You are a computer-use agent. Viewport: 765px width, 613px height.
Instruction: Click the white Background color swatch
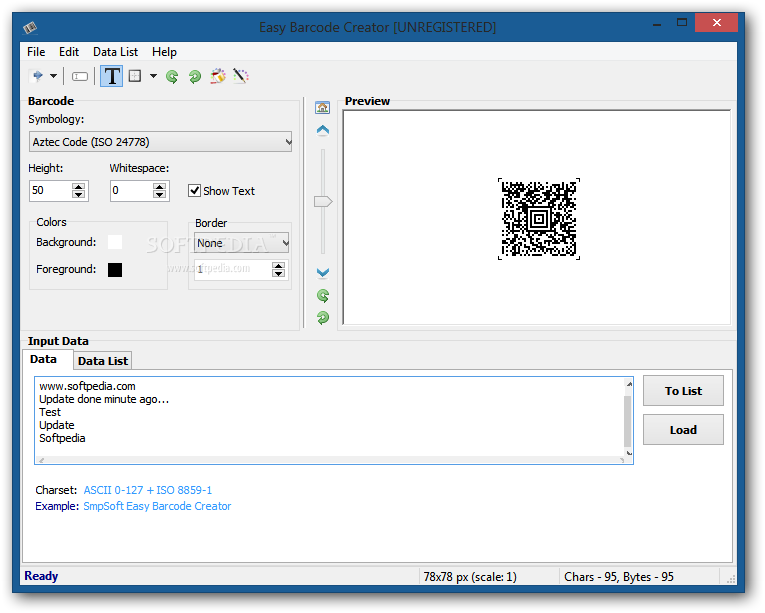click(x=115, y=242)
